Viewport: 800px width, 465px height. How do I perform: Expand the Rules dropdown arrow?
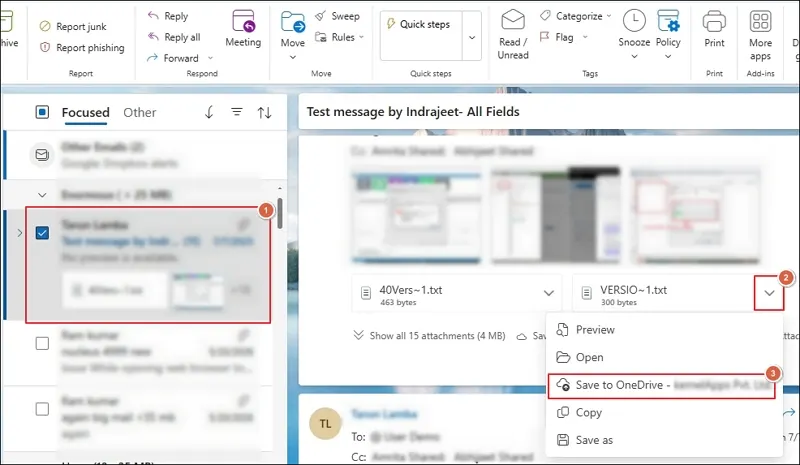(361, 37)
